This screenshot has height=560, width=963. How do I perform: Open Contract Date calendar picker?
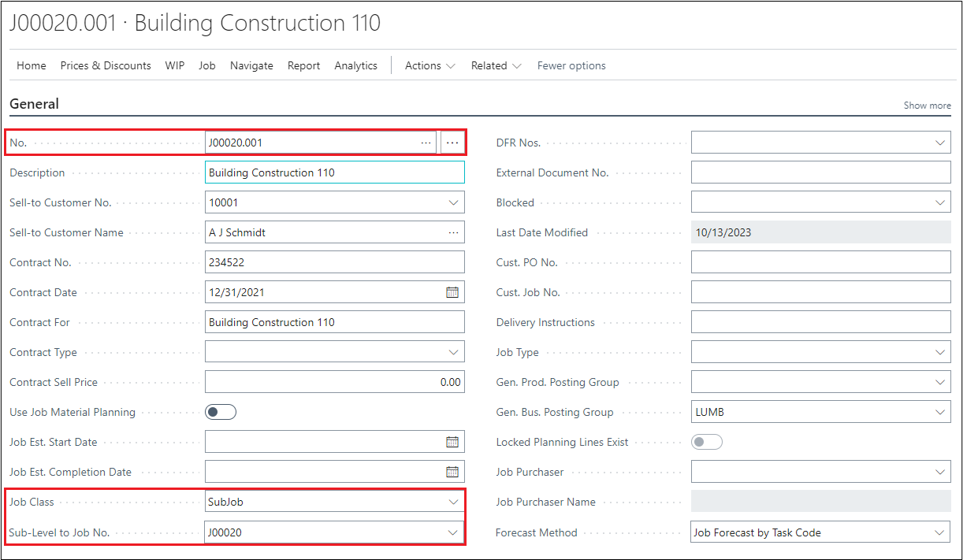pyautogui.click(x=452, y=292)
